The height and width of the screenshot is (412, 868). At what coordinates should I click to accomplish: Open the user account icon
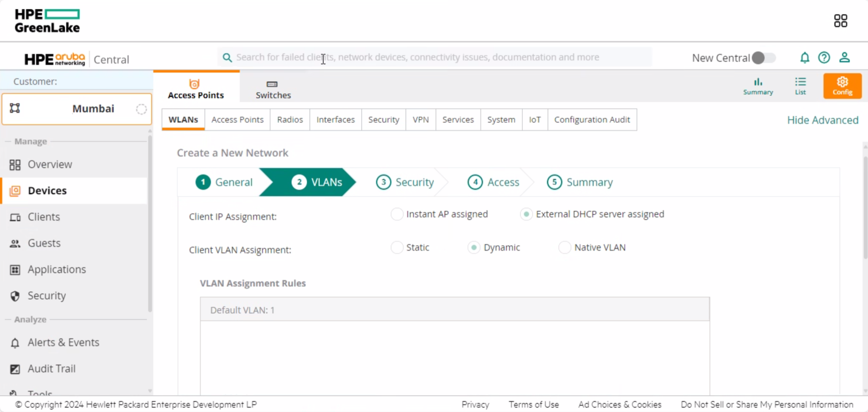tap(845, 58)
